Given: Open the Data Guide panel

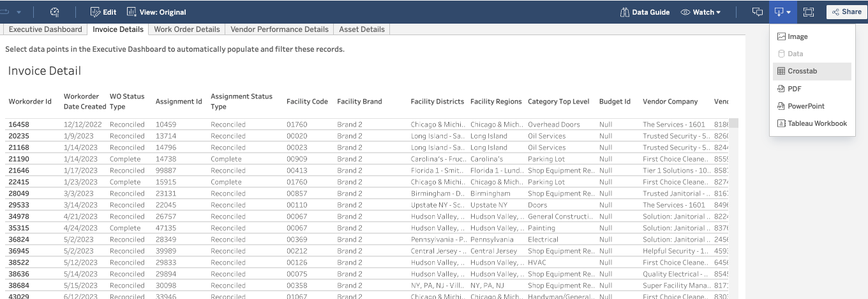Looking at the screenshot, I should click(645, 12).
